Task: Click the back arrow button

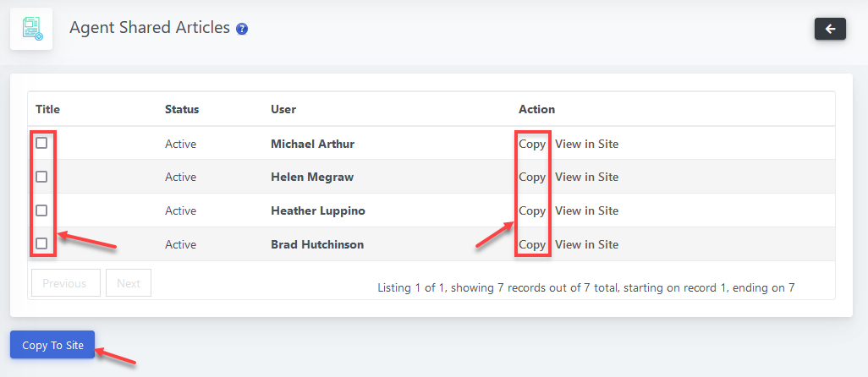Action: (x=830, y=29)
